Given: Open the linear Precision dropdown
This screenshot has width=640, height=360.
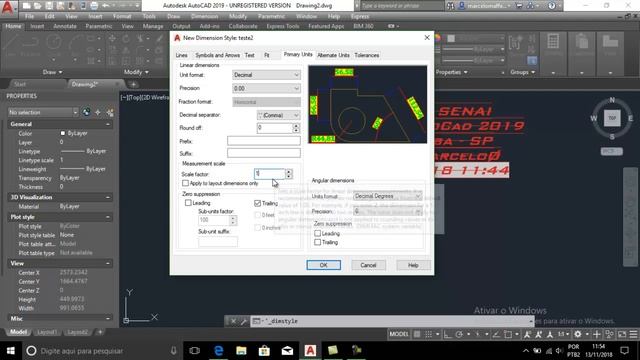Looking at the screenshot, I should (266, 88).
